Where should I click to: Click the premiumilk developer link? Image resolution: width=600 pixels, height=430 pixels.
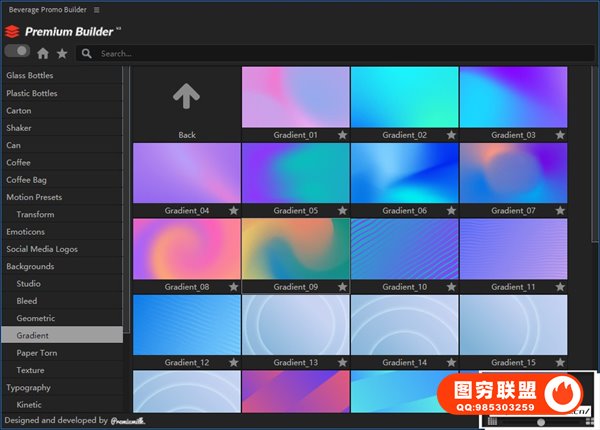click(127, 421)
